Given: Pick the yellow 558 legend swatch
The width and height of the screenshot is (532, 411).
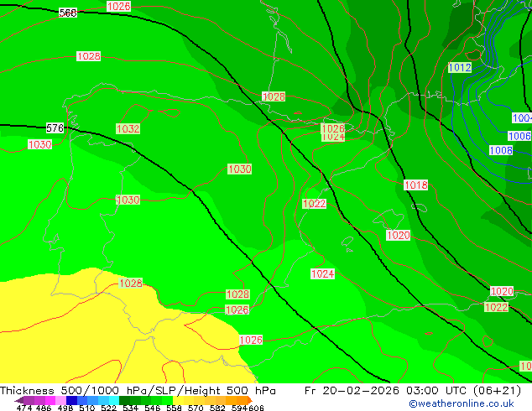Looking at the screenshot, I should click(x=178, y=400).
